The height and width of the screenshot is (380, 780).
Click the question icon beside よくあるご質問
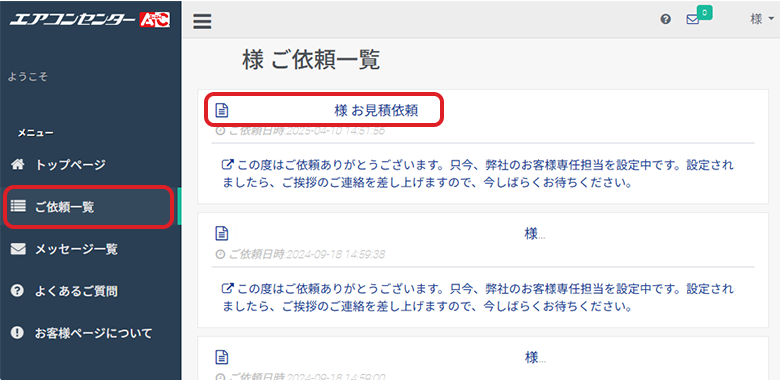pyautogui.click(x=17, y=290)
